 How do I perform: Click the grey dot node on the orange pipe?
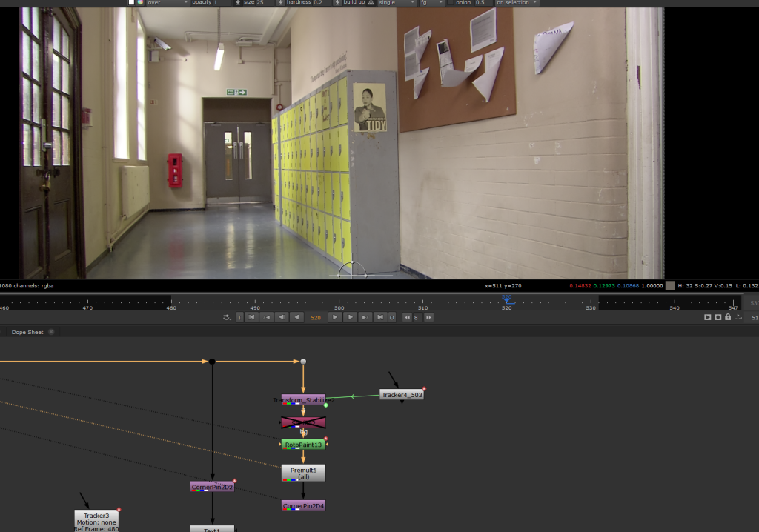click(303, 362)
